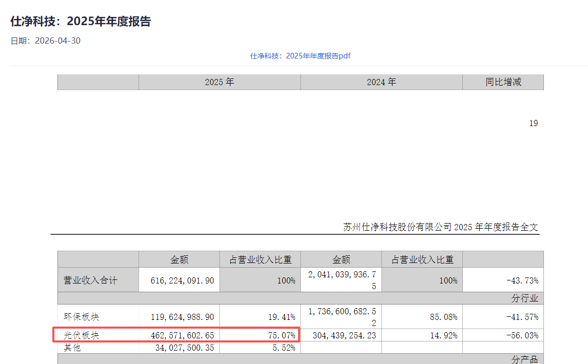Select the 2024 年 column header
The height and width of the screenshot is (364, 588).
coord(381,82)
